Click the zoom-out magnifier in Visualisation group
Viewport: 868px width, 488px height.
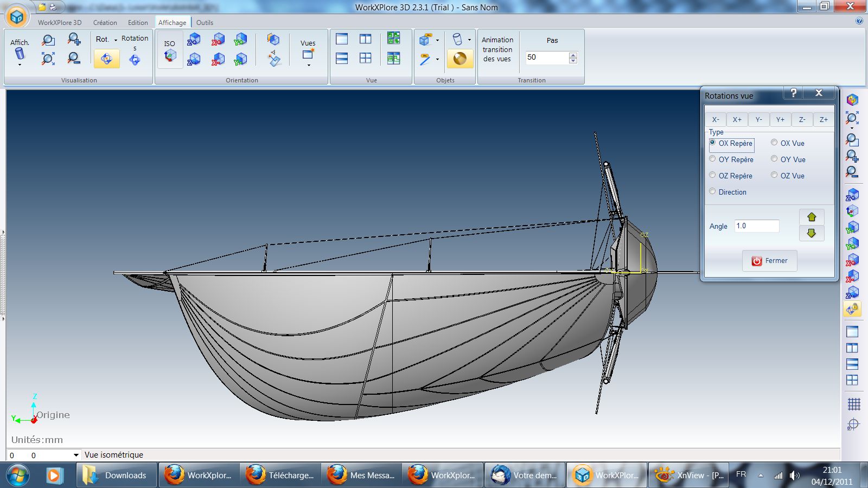coord(74,58)
